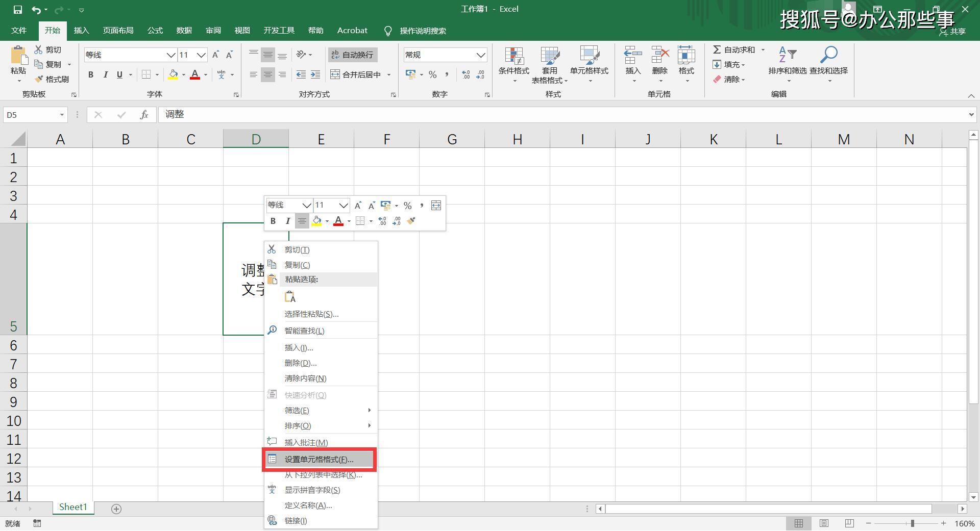The height and width of the screenshot is (531, 980).
Task: Click the zoom slider handle
Action: (912, 523)
